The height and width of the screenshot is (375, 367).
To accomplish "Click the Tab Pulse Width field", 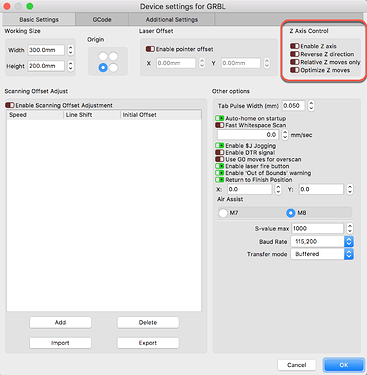I will (293, 106).
